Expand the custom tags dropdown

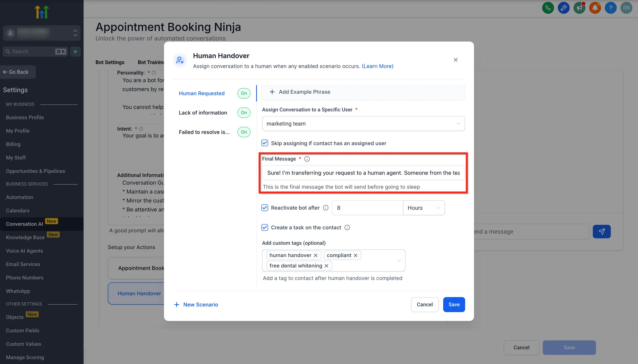[x=399, y=260]
